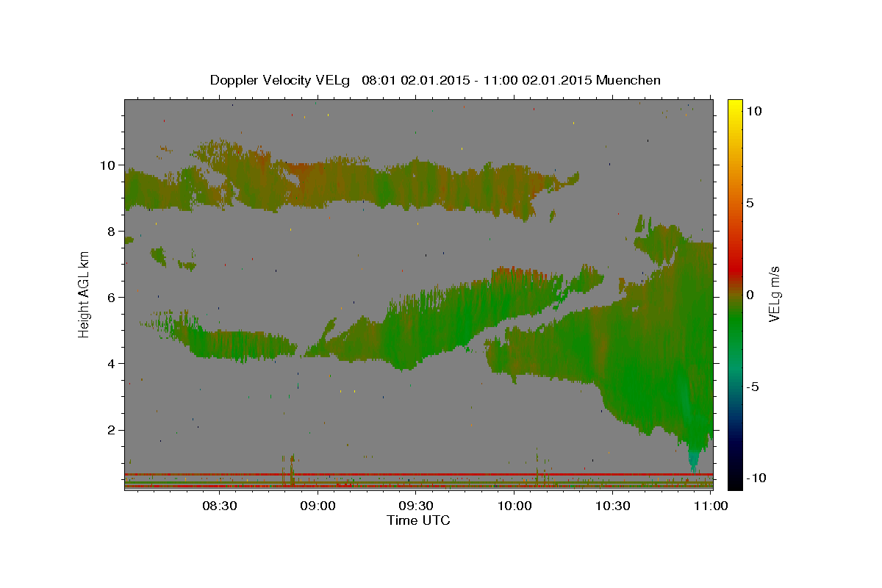Image resolution: width=882 pixels, height=588 pixels.
Task: Click the 10:00 time tick label
Action: 514,506
